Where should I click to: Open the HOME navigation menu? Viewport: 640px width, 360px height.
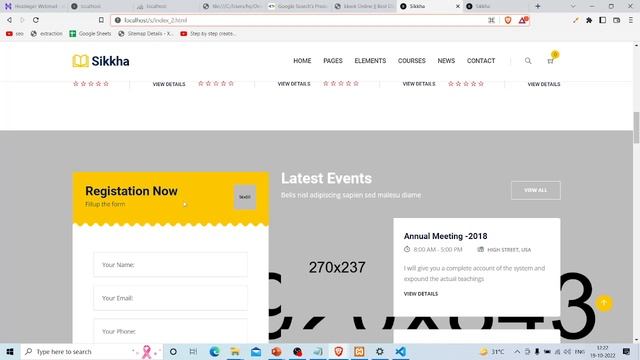[x=302, y=61]
